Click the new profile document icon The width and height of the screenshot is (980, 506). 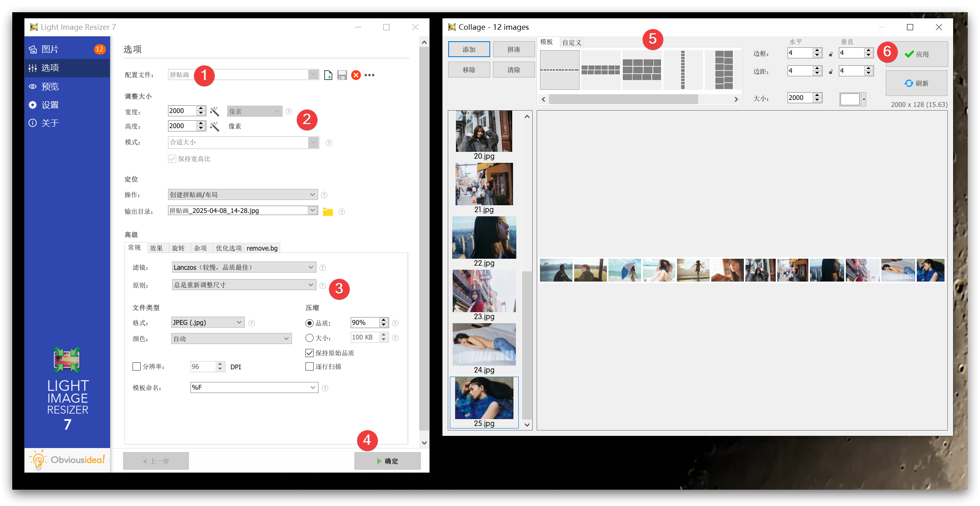coord(328,75)
